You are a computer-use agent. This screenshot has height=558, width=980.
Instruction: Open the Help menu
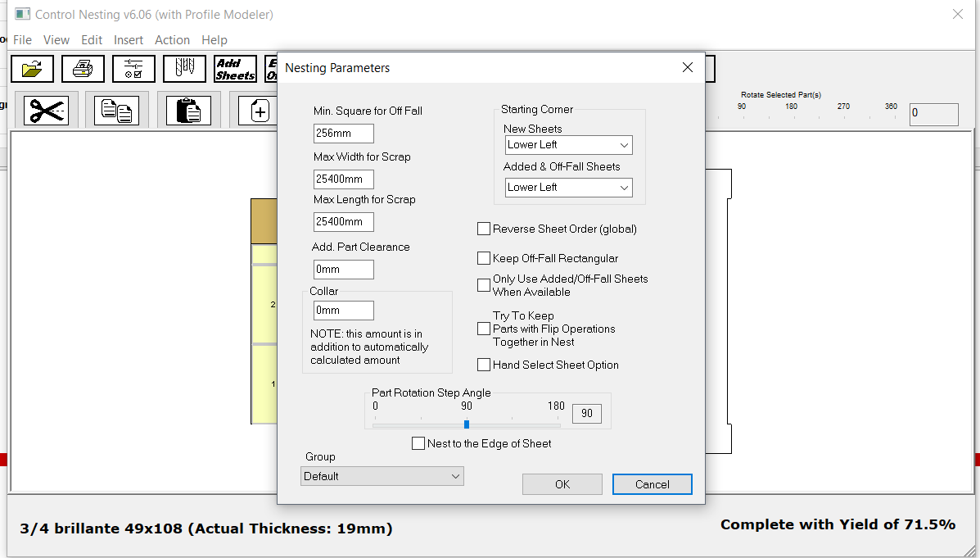(x=215, y=40)
